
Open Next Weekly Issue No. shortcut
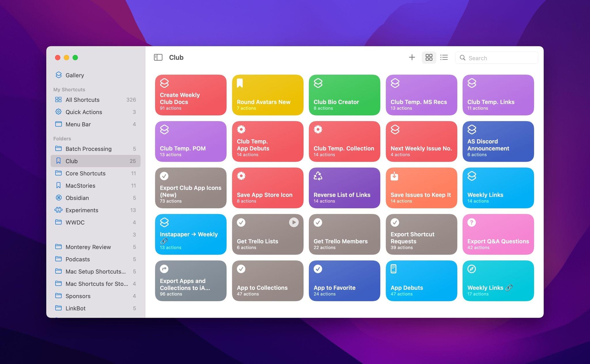point(421,141)
